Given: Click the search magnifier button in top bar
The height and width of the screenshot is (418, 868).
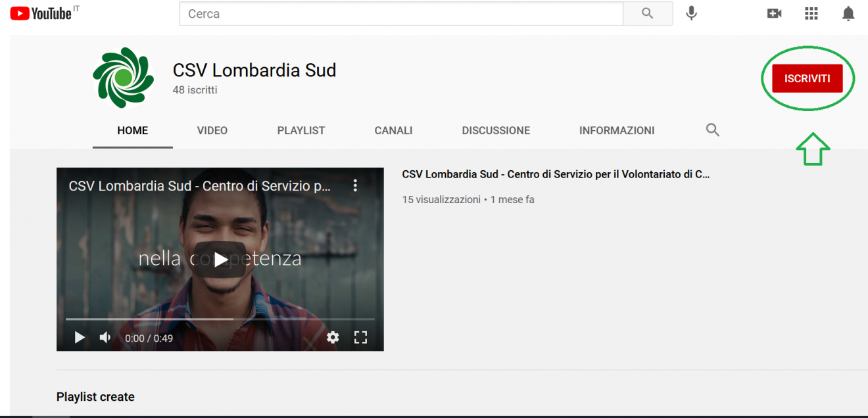Looking at the screenshot, I should click(x=648, y=14).
